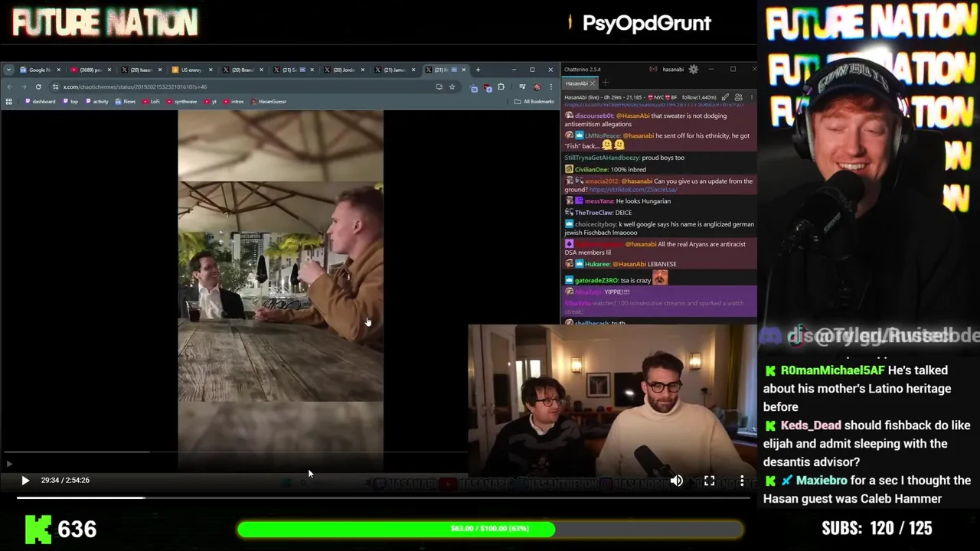The height and width of the screenshot is (551, 980).
Task: Open the Chrome tab search dropdown arrow
Action: (x=8, y=70)
